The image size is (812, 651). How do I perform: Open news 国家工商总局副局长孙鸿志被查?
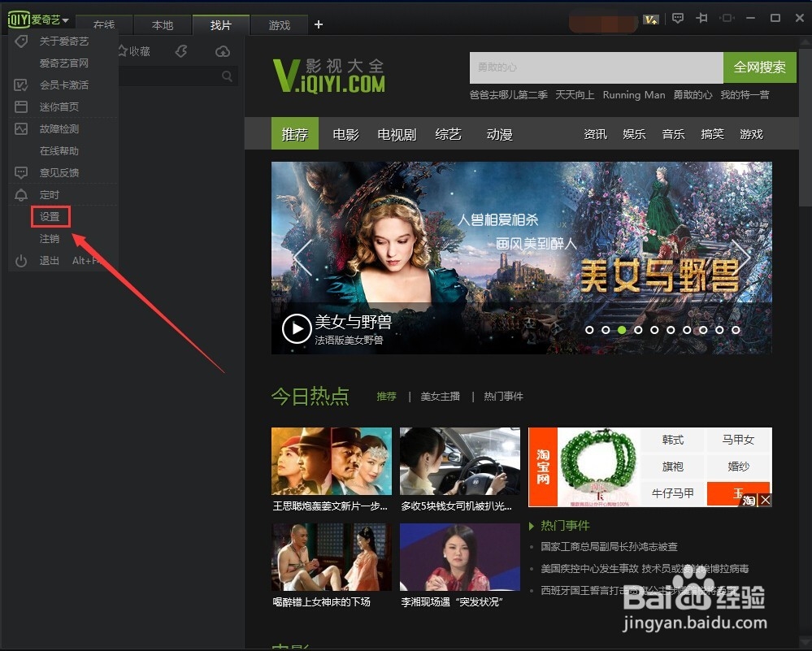tap(609, 546)
